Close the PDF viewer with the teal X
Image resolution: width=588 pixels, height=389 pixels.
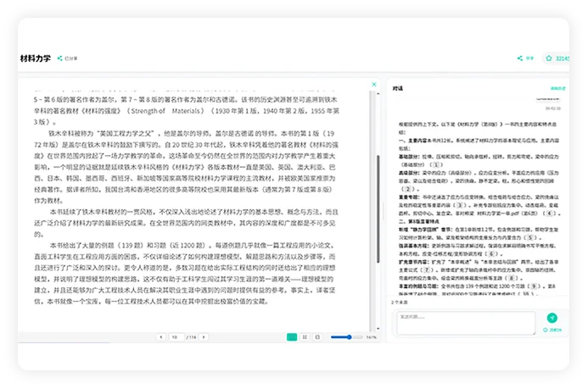(374, 84)
